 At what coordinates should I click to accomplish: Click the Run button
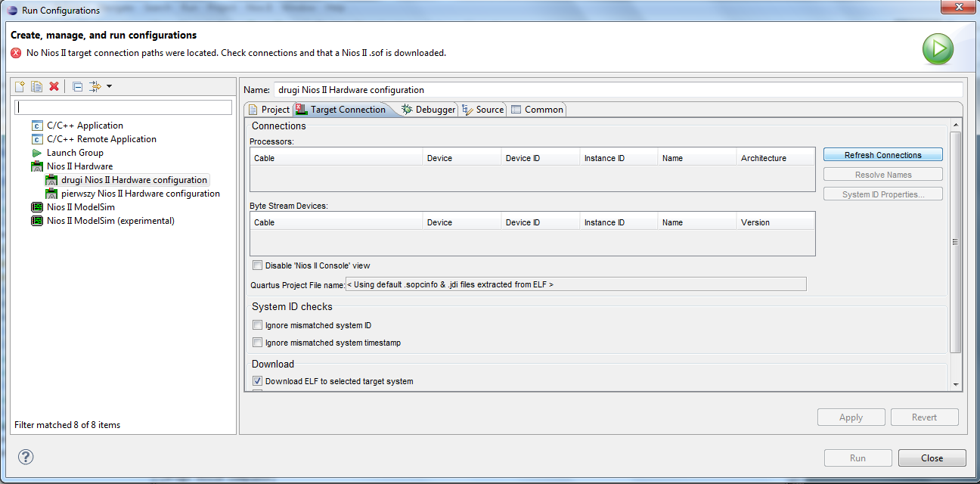coord(857,458)
